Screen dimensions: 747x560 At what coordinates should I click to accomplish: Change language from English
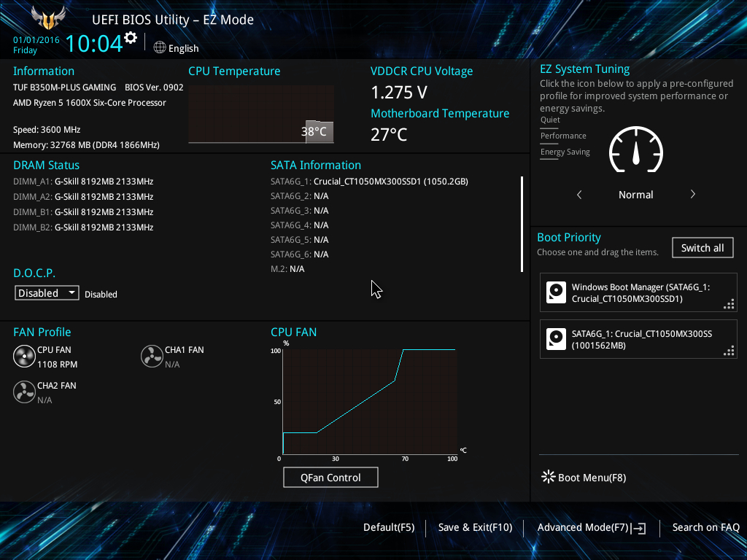pos(183,48)
